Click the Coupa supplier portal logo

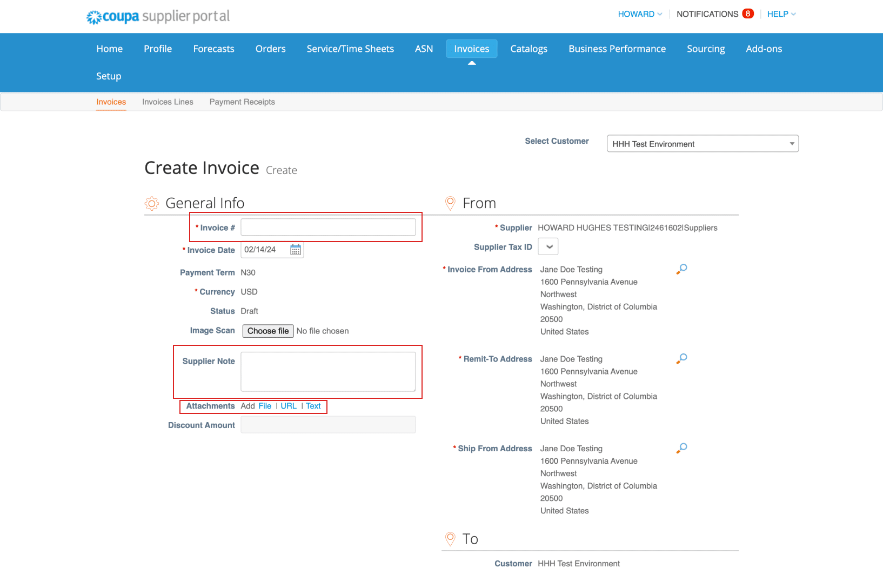[157, 16]
